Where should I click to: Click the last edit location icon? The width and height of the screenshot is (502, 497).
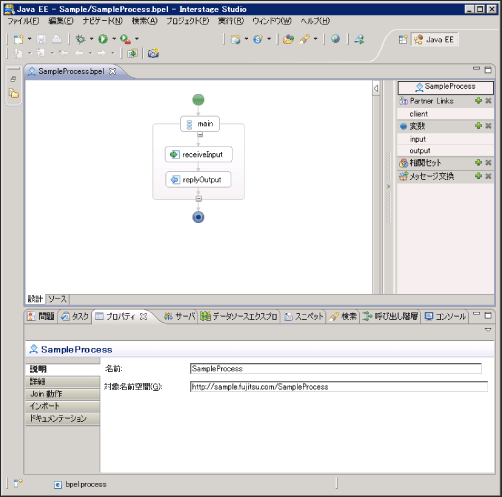[63, 53]
